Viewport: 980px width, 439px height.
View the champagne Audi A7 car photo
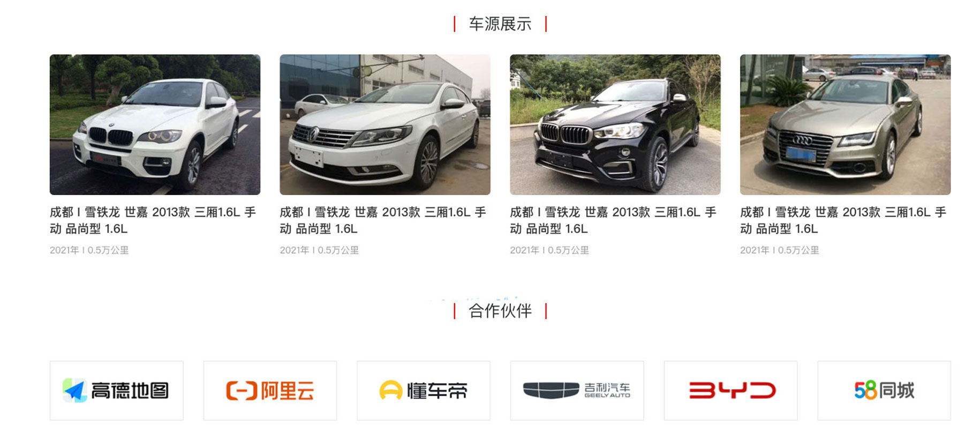tap(845, 124)
